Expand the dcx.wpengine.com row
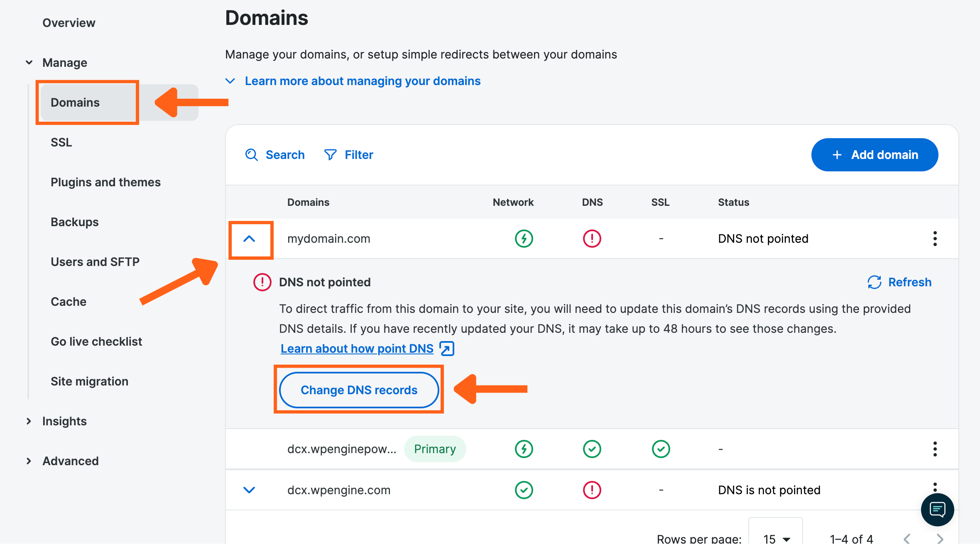Viewport: 980px width, 544px height. [x=249, y=490]
